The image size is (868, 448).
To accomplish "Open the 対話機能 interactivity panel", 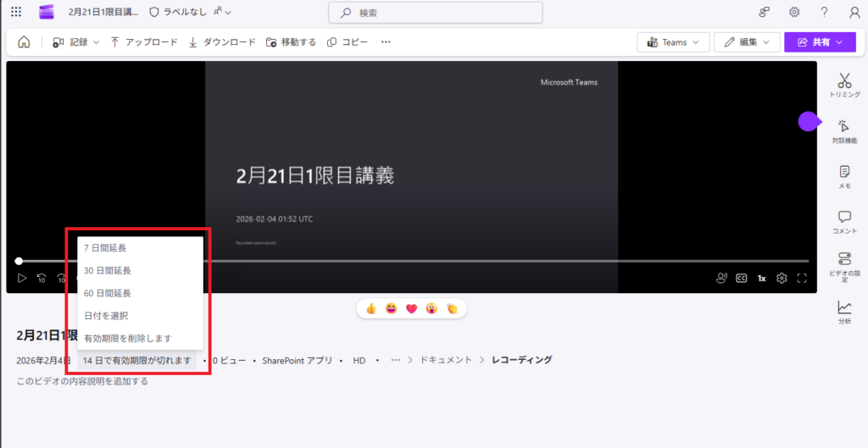I will (x=843, y=131).
